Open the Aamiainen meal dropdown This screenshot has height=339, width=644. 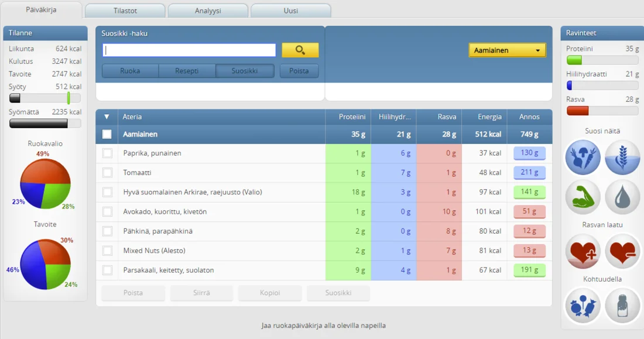[507, 50]
